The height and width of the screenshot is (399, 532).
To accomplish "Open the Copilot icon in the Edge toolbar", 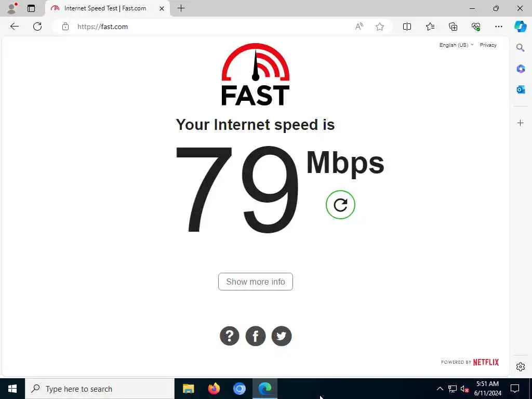I will click(x=520, y=26).
